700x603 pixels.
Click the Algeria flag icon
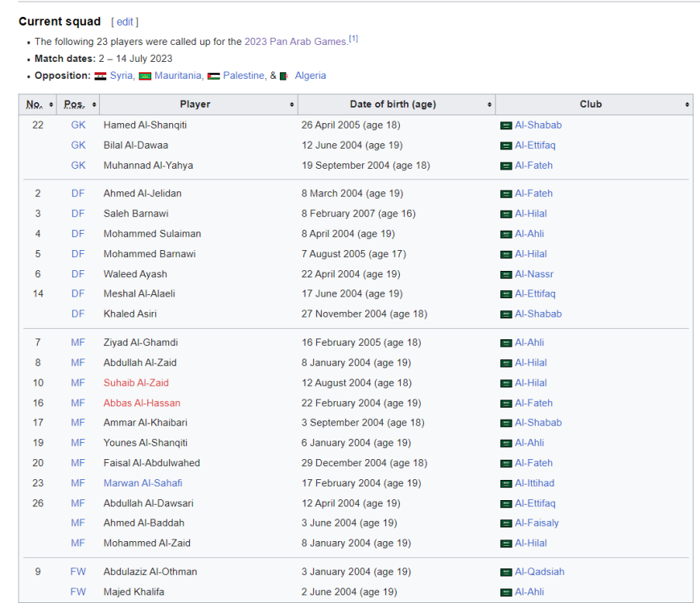285,76
